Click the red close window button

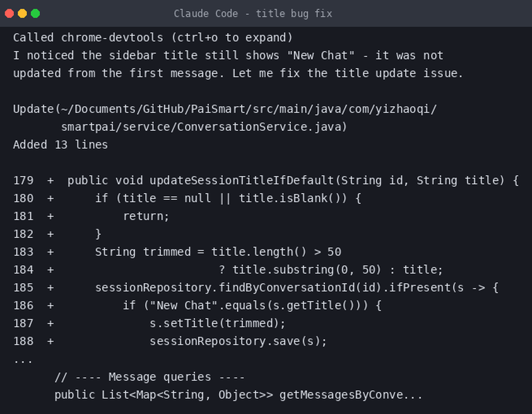click(x=9, y=13)
